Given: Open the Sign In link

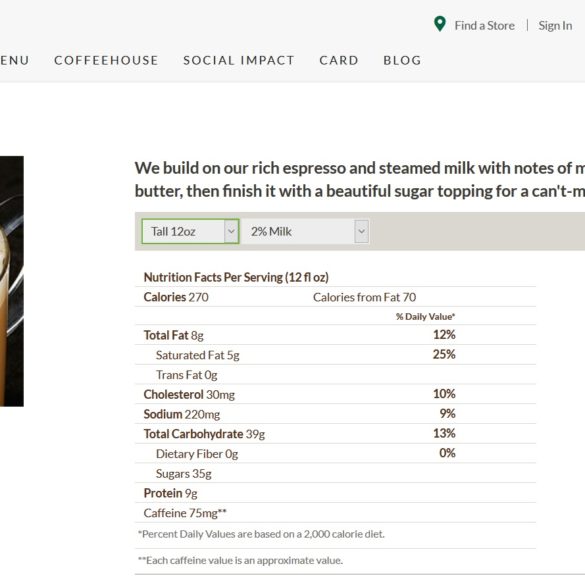Looking at the screenshot, I should pyautogui.click(x=555, y=26).
